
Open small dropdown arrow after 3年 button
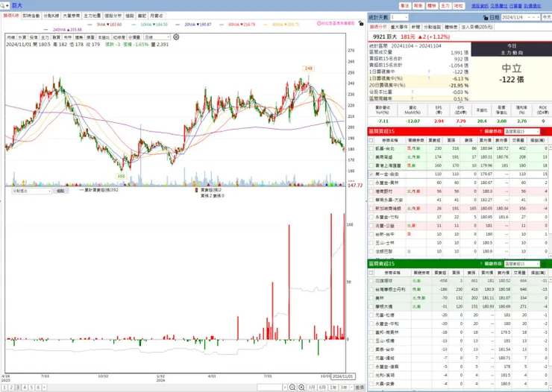[351, 388]
